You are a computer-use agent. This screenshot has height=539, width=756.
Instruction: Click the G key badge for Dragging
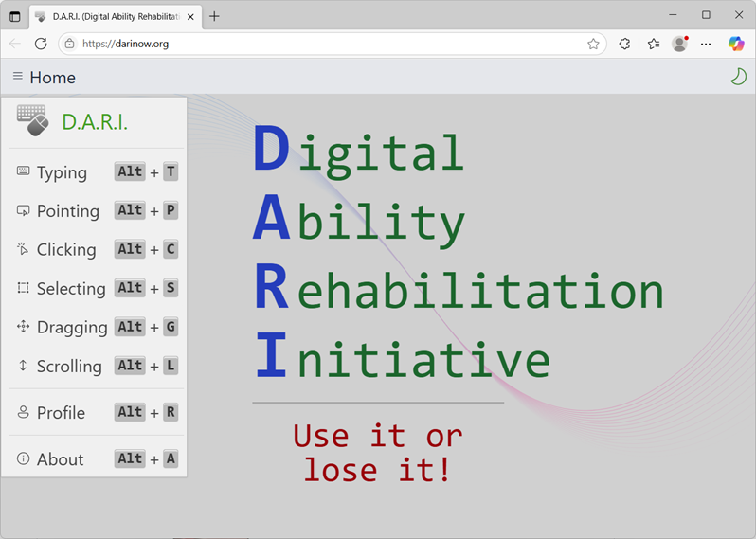click(171, 327)
